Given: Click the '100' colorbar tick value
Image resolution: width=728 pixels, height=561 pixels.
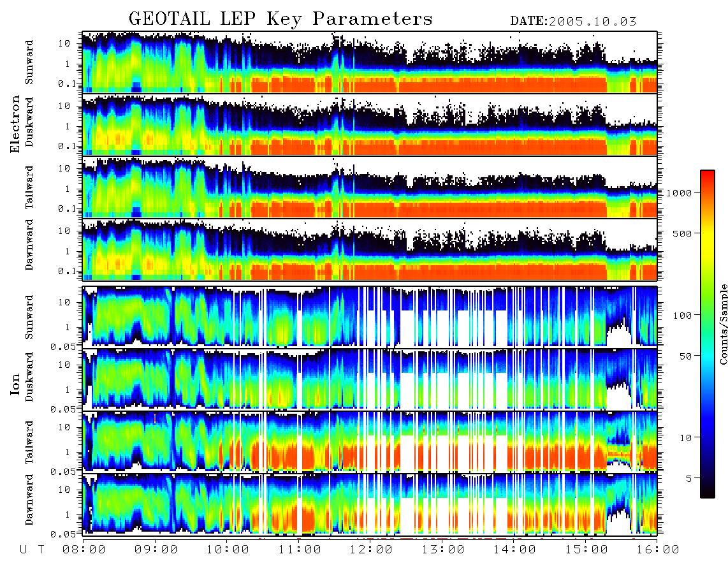Looking at the screenshot, I should tap(682, 316).
